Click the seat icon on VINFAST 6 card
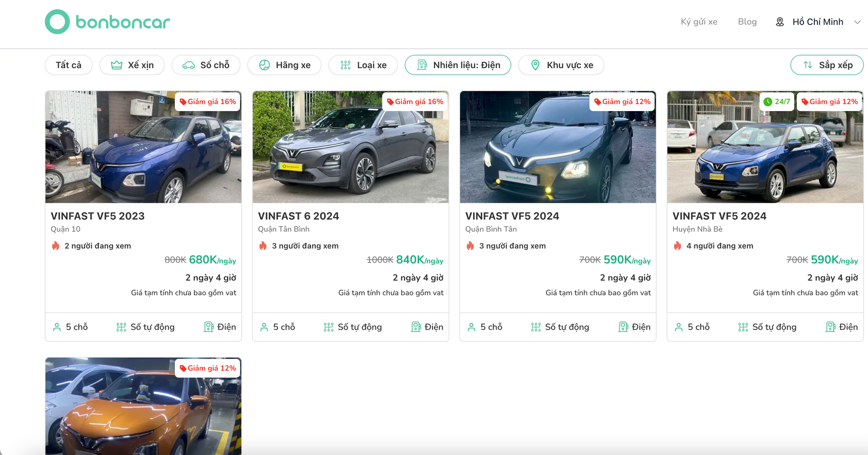 (x=264, y=327)
